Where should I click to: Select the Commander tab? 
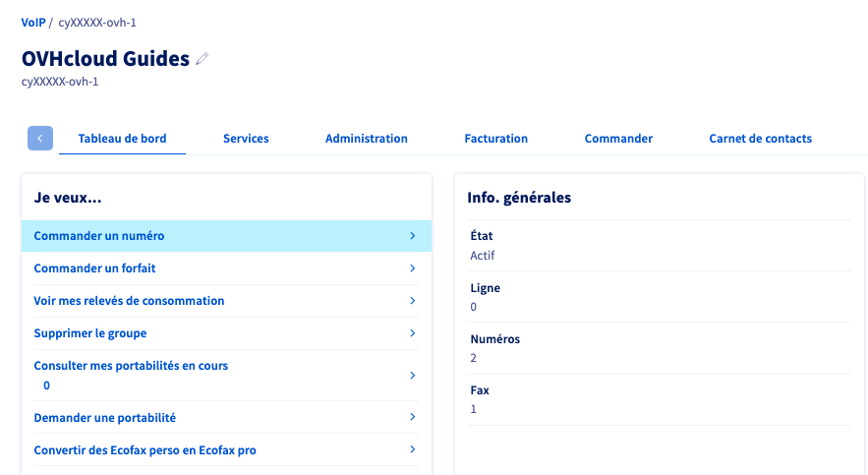point(618,139)
